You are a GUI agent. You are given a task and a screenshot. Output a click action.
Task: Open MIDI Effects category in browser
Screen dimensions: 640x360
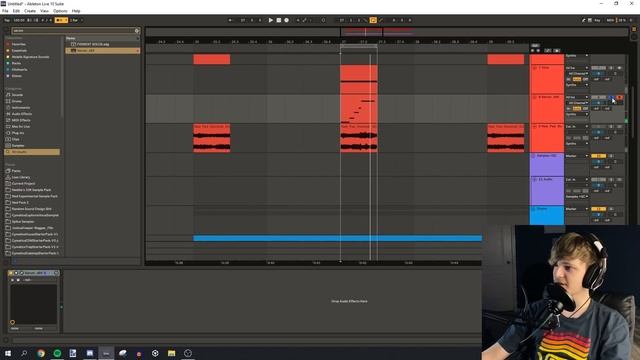point(21,120)
